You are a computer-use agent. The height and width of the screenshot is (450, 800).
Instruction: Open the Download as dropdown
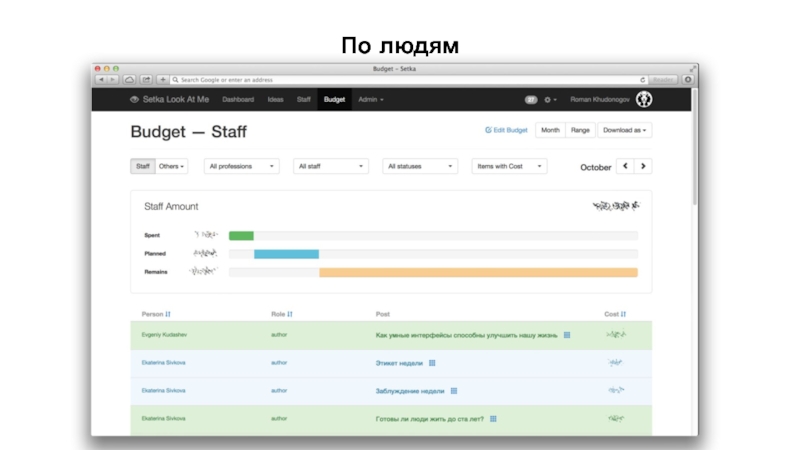coord(625,130)
